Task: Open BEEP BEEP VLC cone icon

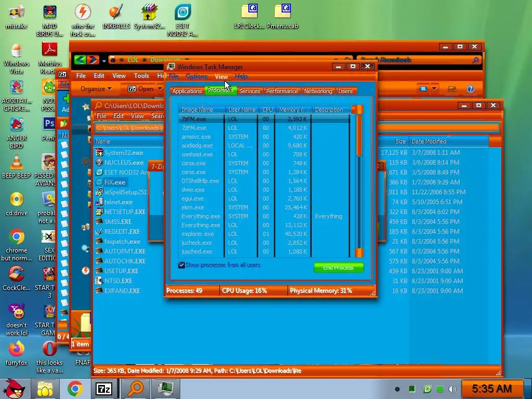Action: tap(16, 166)
